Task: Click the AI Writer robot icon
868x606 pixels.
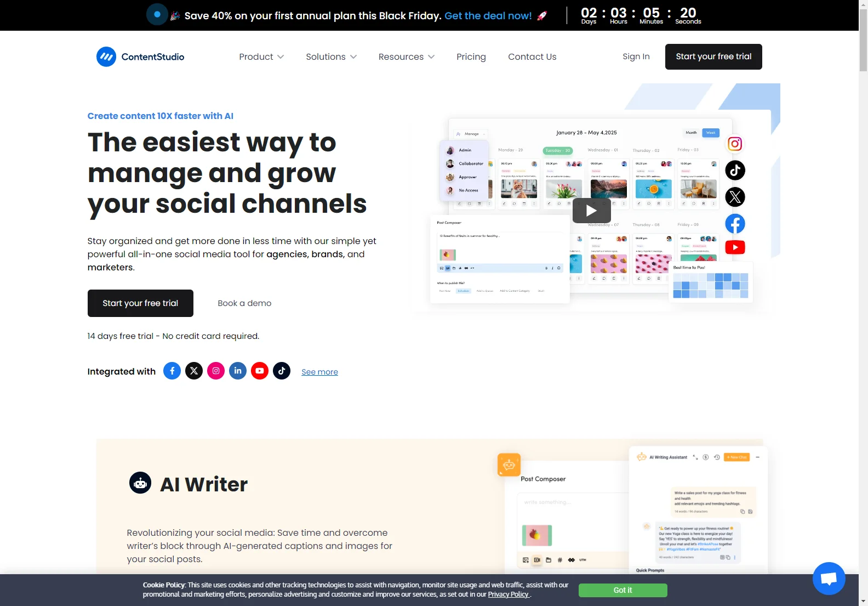Action: point(140,483)
